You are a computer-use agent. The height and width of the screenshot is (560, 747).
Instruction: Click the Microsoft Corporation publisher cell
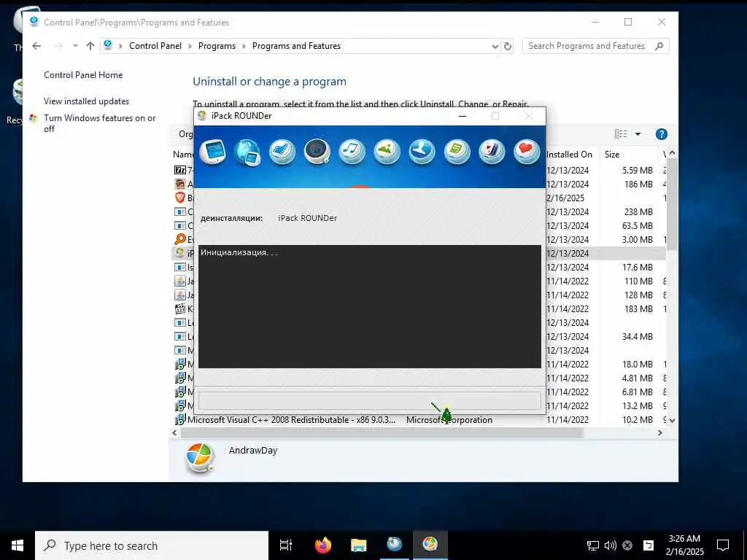click(449, 420)
